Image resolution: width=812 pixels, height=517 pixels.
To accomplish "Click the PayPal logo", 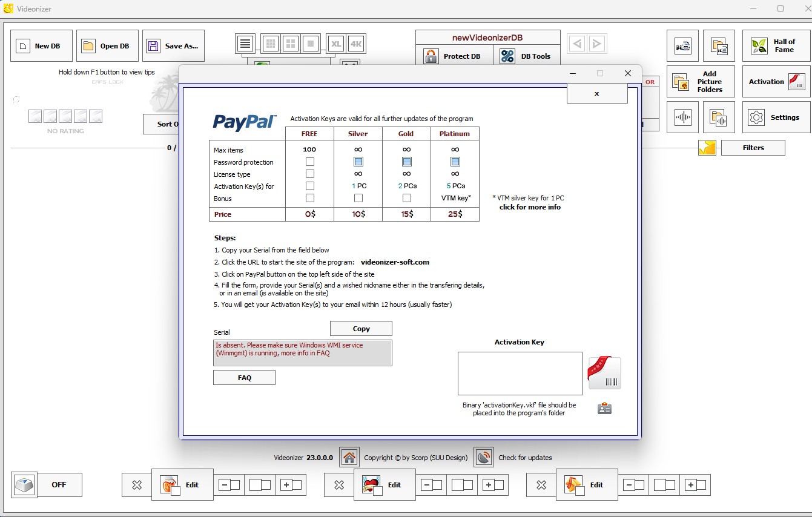I will [245, 122].
